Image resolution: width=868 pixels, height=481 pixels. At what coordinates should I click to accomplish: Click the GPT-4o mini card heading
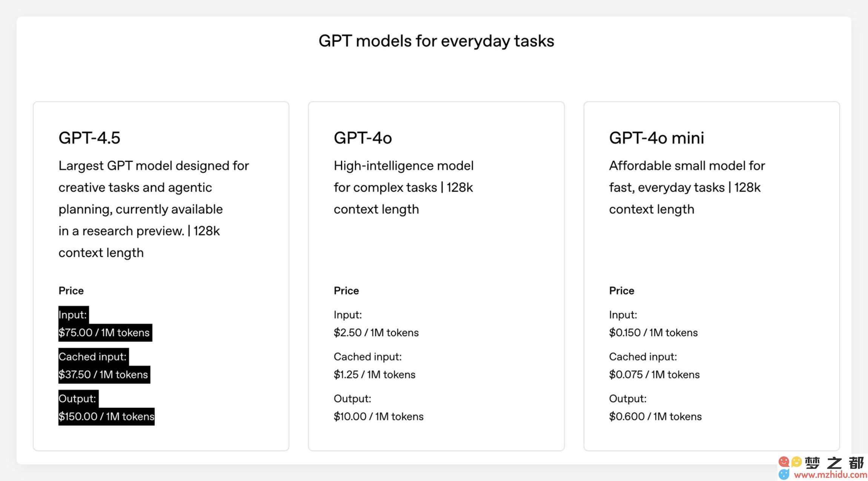[656, 138]
